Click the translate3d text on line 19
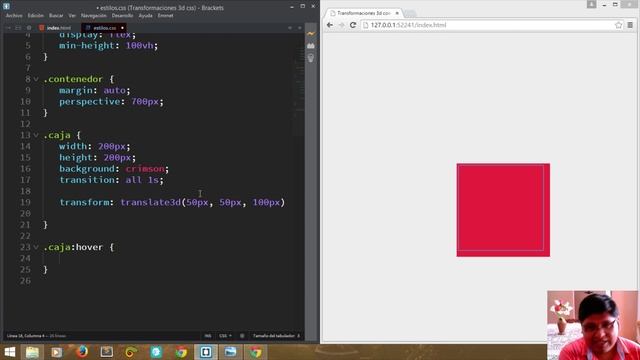640x360 pixels. pos(151,202)
